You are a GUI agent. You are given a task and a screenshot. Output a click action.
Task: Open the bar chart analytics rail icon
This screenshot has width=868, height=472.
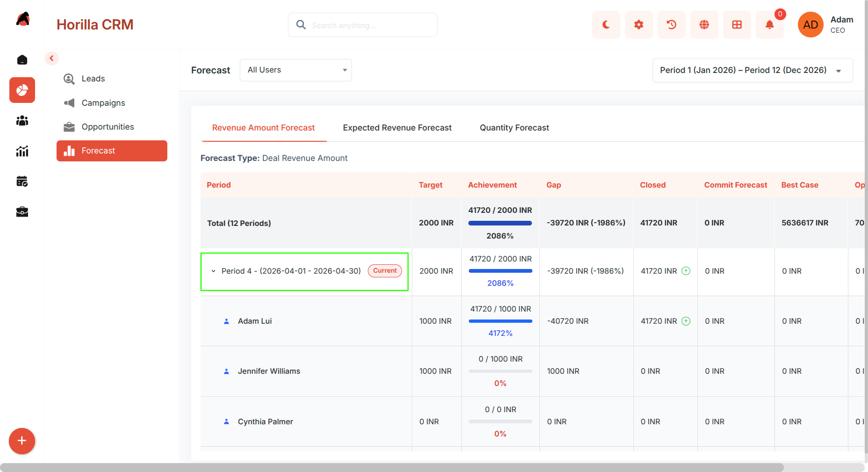tap(22, 151)
